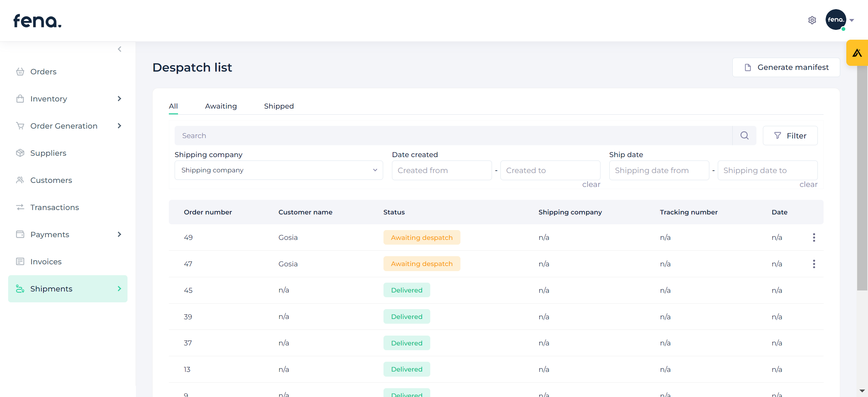Click the Filter button
Screen dimensions: 868x397
click(790, 136)
